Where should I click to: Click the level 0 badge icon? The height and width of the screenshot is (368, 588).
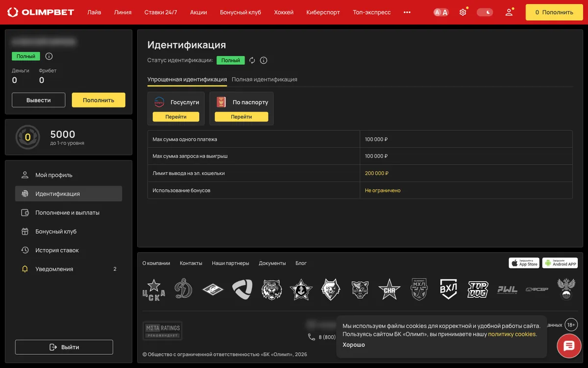tap(27, 137)
